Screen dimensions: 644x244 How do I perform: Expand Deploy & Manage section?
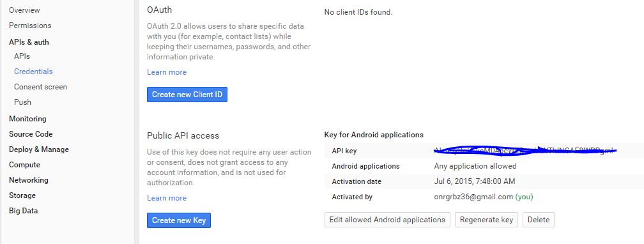pyautogui.click(x=39, y=149)
